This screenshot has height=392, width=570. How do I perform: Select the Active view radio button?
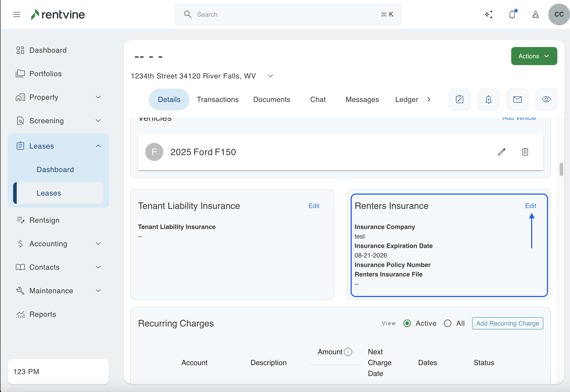coord(407,323)
